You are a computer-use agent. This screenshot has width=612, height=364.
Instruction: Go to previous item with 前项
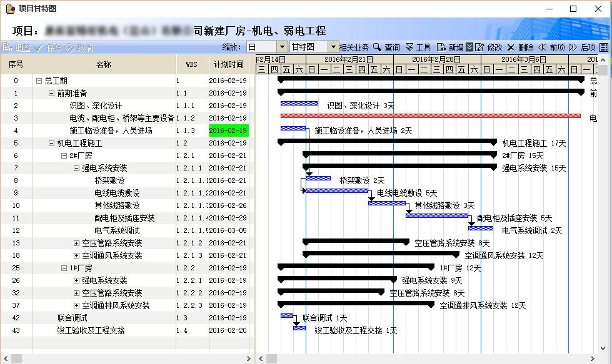click(542, 47)
